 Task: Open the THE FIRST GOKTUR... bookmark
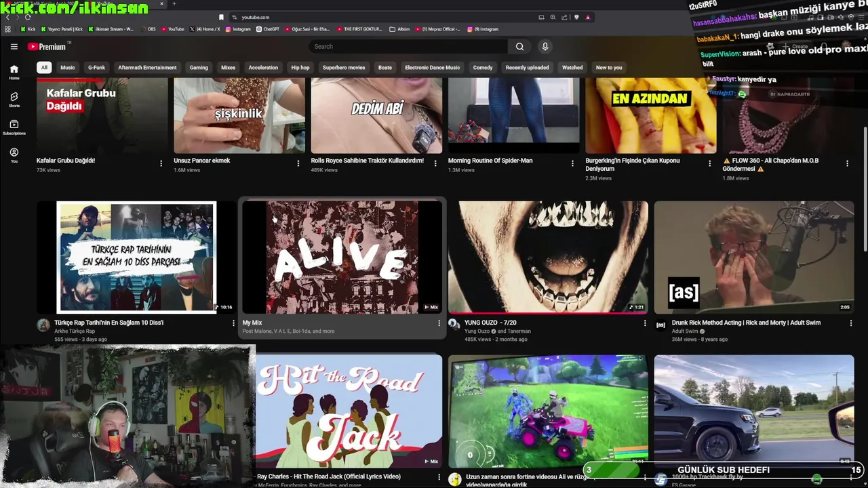pyautogui.click(x=359, y=29)
